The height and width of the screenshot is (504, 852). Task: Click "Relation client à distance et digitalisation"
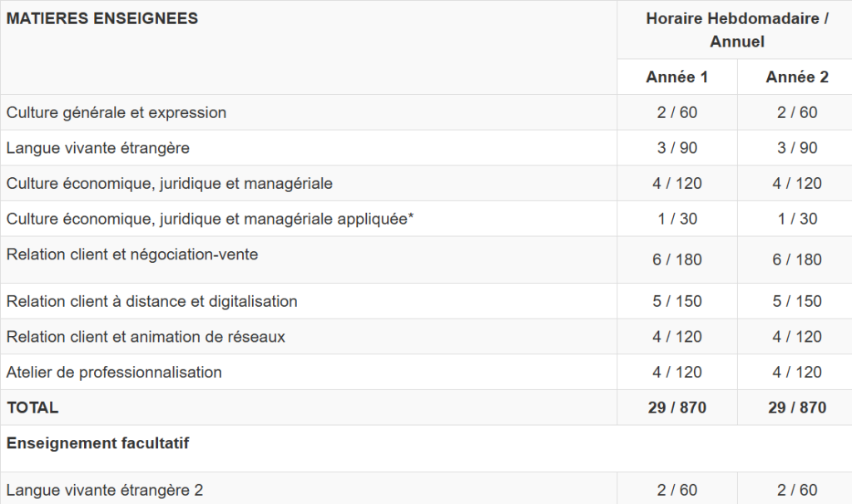152,301
